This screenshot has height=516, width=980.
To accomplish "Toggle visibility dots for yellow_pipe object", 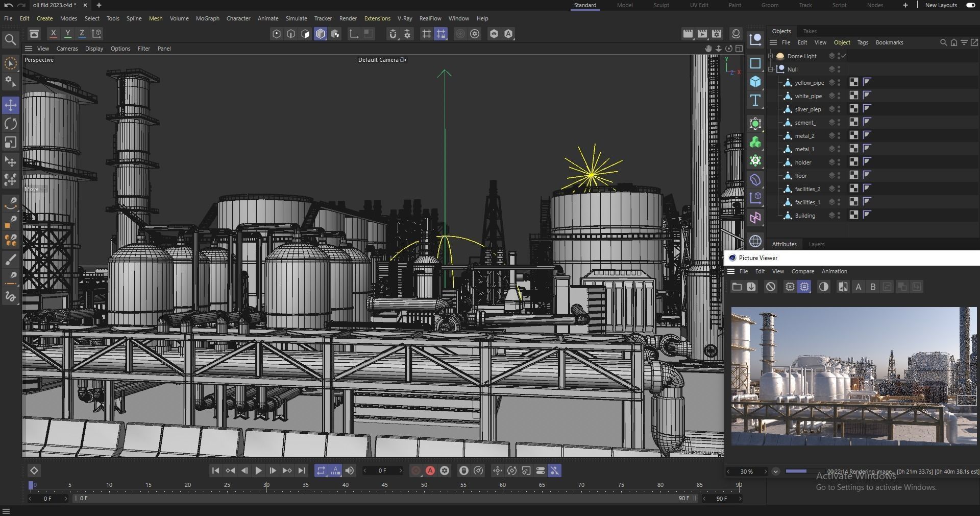I will 839,83.
